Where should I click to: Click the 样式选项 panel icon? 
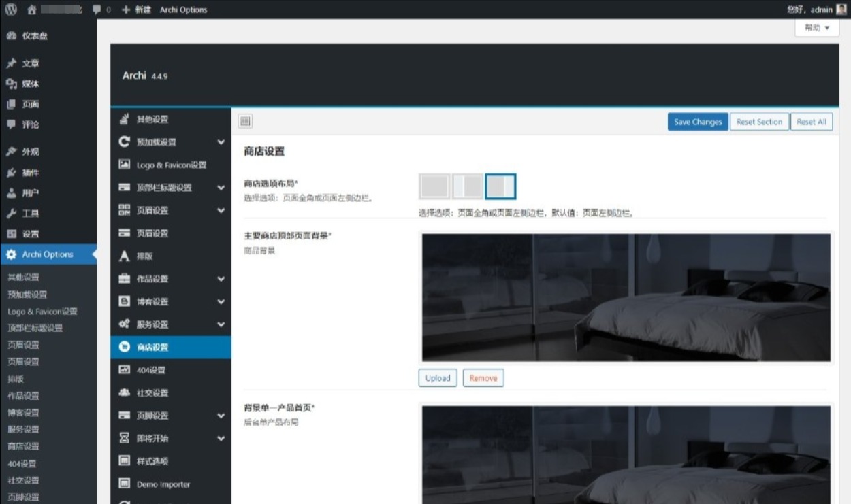tap(124, 460)
